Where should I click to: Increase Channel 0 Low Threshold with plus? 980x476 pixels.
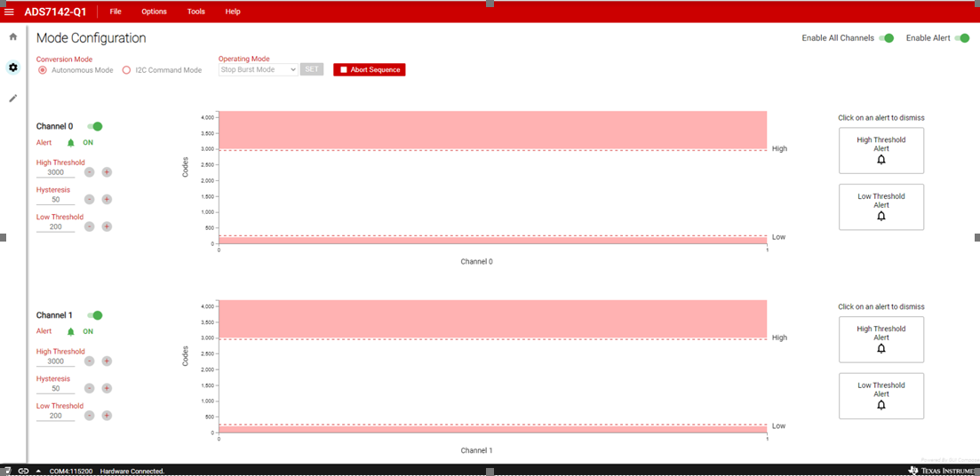pyautogui.click(x=107, y=226)
